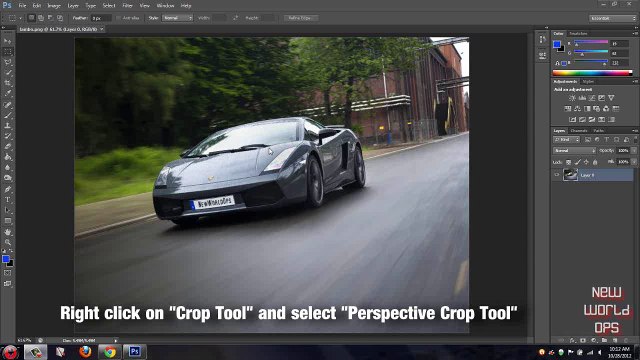Click the red R channel slider
The height and width of the screenshot is (360, 640).
click(591, 43)
